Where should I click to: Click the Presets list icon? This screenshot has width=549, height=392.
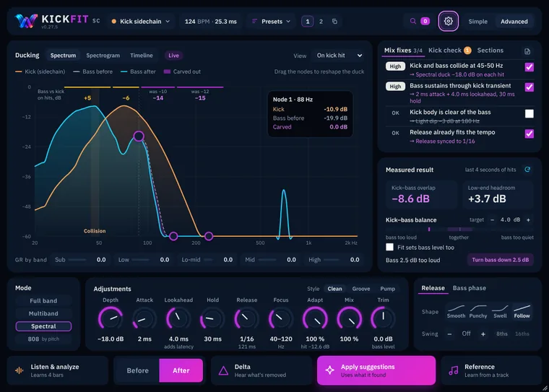254,22
